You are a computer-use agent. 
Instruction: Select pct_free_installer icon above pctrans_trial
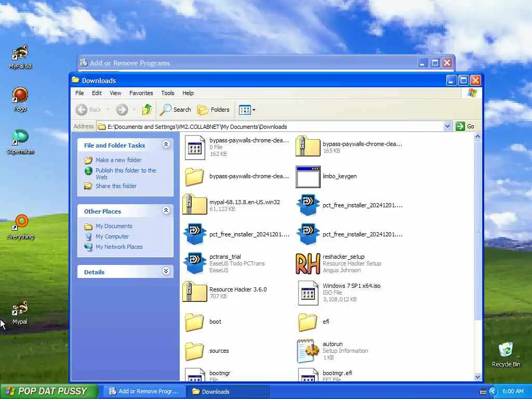pos(194,234)
